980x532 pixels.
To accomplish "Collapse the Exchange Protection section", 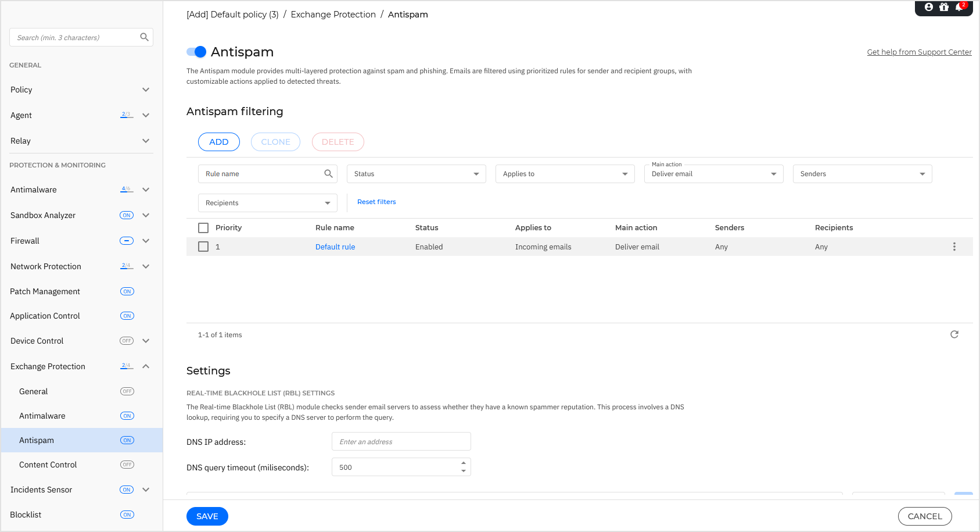I will 146,366.
